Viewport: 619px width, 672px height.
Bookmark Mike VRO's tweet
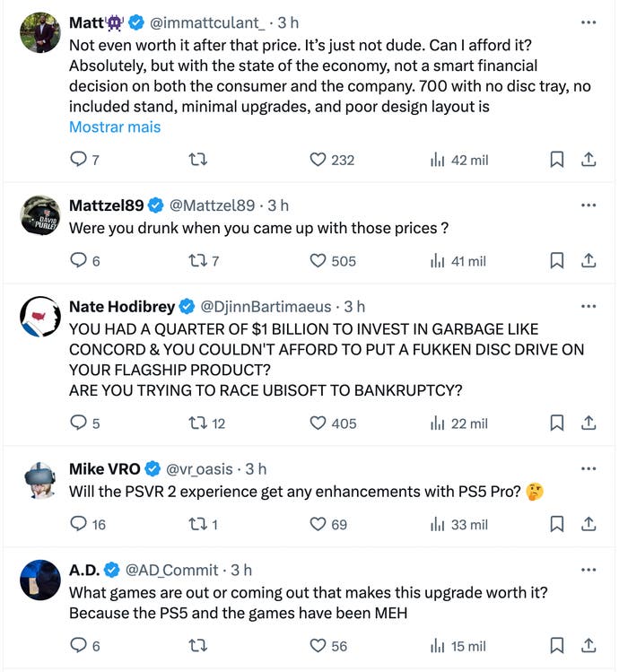coord(556,524)
